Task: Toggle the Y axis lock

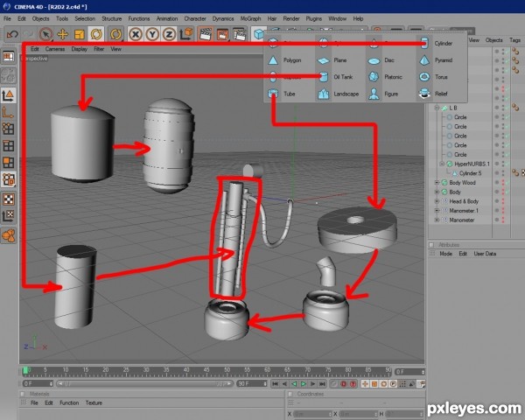Action: tap(152, 34)
